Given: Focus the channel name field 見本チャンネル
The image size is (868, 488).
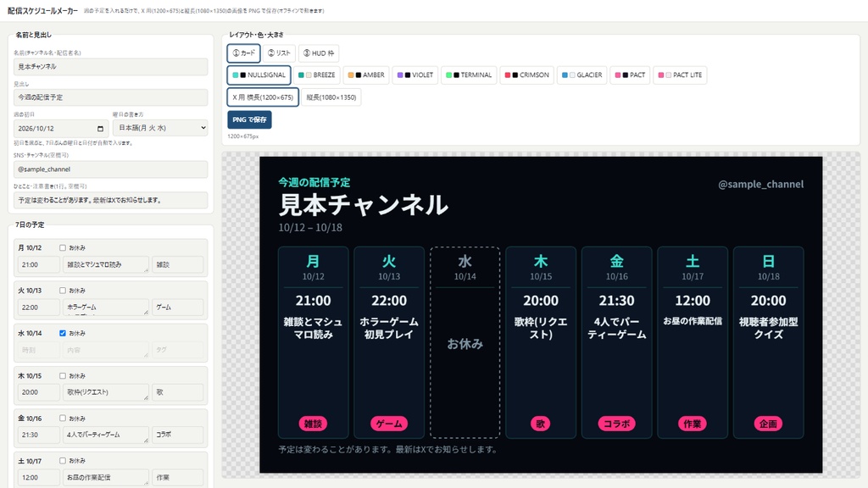Looking at the screenshot, I should click(x=111, y=66).
